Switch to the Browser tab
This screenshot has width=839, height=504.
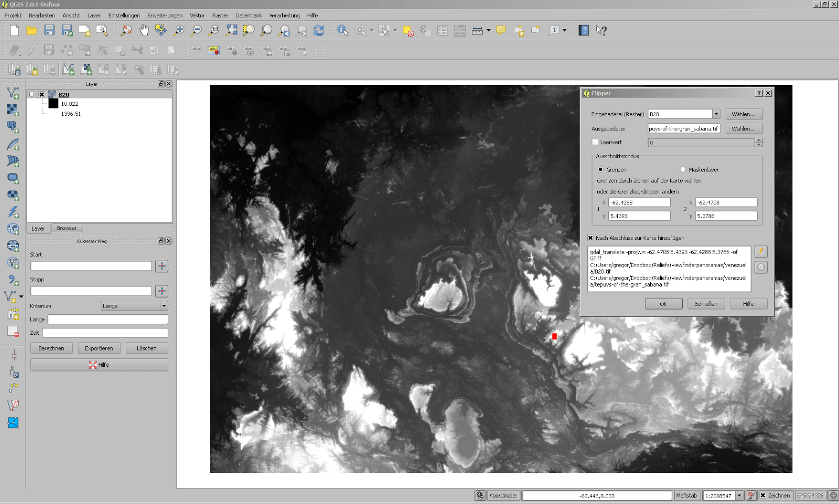[x=67, y=228]
